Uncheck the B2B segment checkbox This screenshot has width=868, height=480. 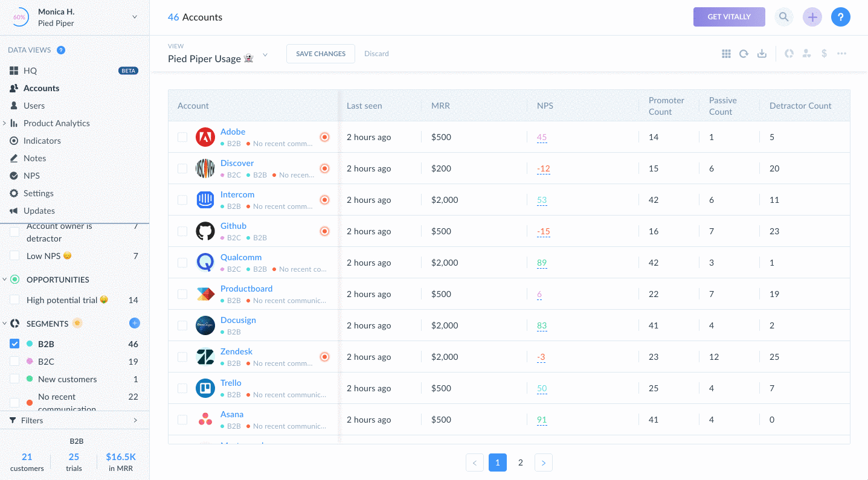coord(14,344)
